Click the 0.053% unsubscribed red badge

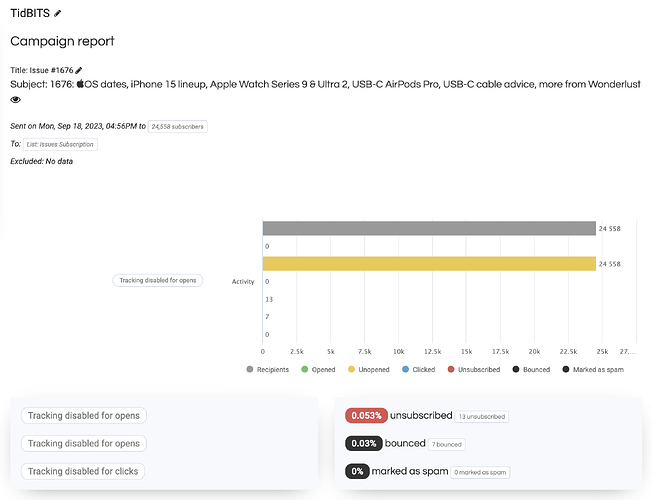coord(366,416)
